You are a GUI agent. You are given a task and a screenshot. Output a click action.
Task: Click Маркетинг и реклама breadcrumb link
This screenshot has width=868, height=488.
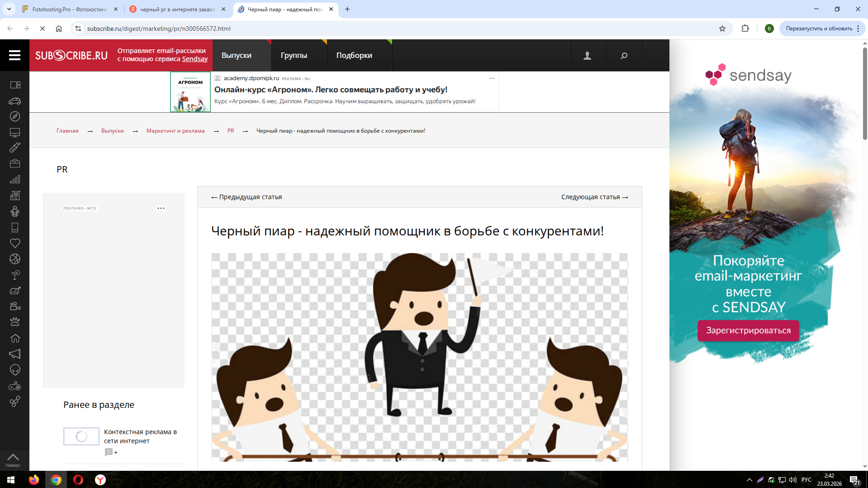tap(175, 131)
